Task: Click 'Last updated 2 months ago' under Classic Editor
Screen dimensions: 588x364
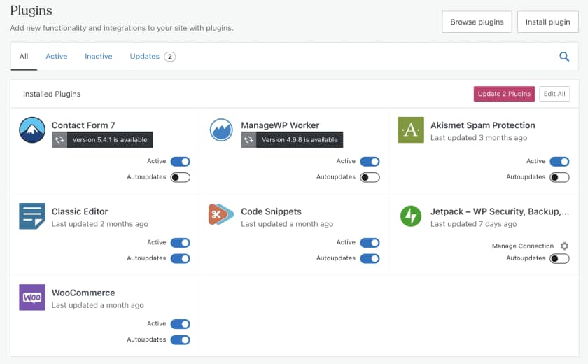Action: (99, 224)
